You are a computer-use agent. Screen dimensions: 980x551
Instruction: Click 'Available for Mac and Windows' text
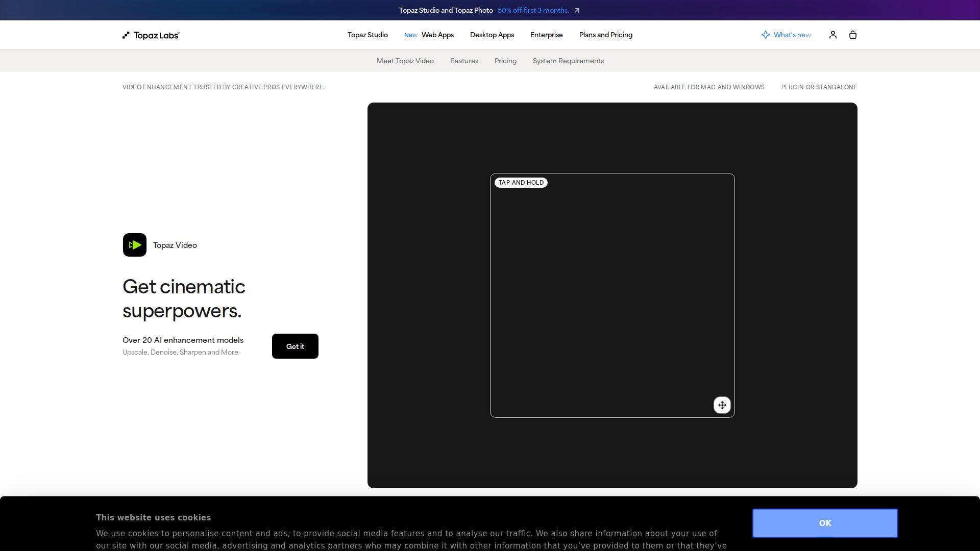tap(709, 87)
